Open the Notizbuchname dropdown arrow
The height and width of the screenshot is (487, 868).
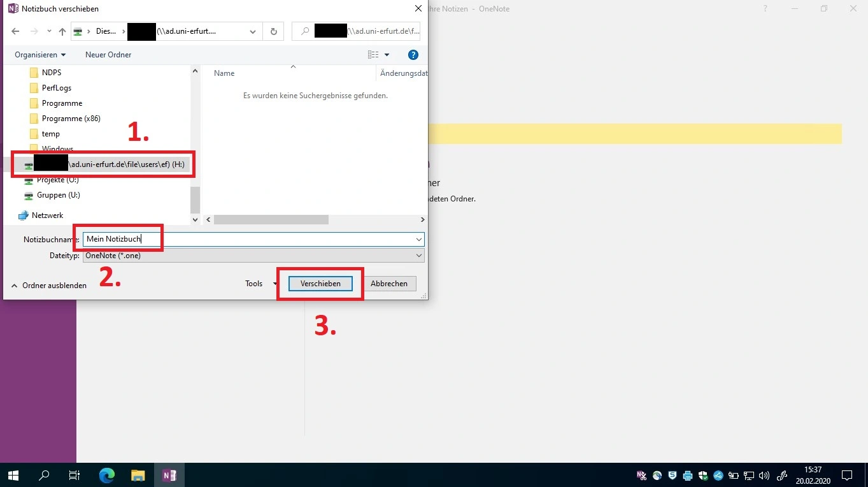(418, 239)
